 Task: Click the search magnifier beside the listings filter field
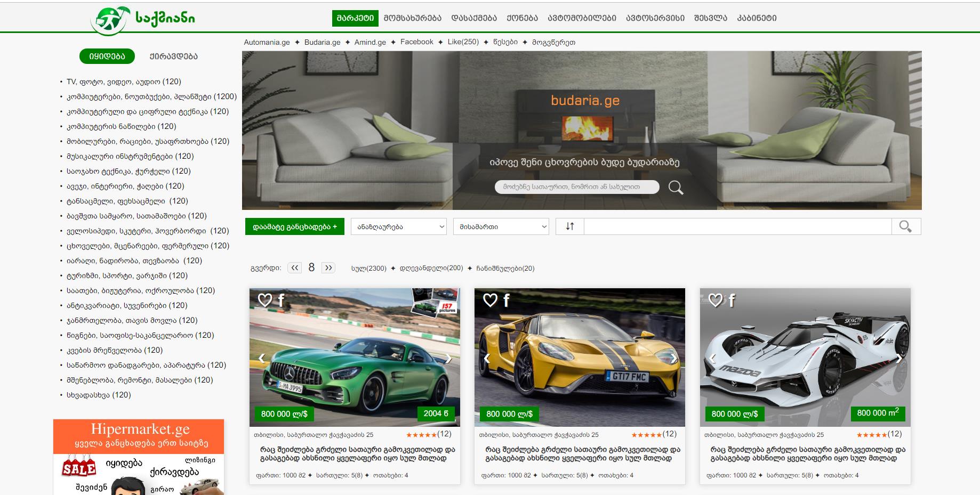click(x=906, y=226)
